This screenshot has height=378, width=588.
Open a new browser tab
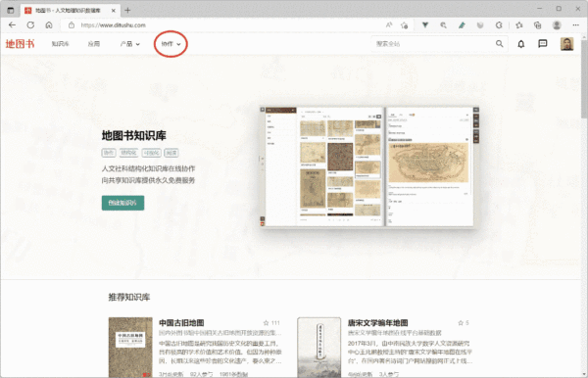[127, 10]
